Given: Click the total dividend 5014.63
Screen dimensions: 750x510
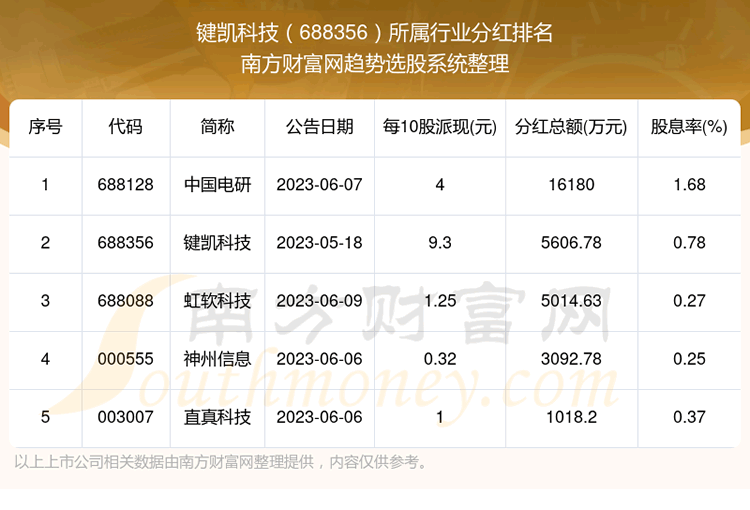Looking at the screenshot, I should point(571,301).
